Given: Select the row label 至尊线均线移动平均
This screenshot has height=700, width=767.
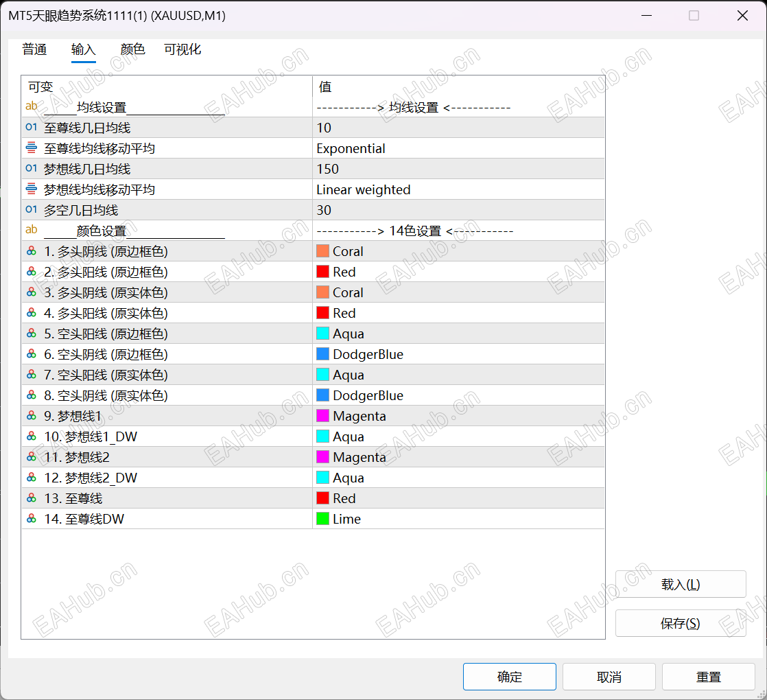Looking at the screenshot, I should tap(99, 148).
